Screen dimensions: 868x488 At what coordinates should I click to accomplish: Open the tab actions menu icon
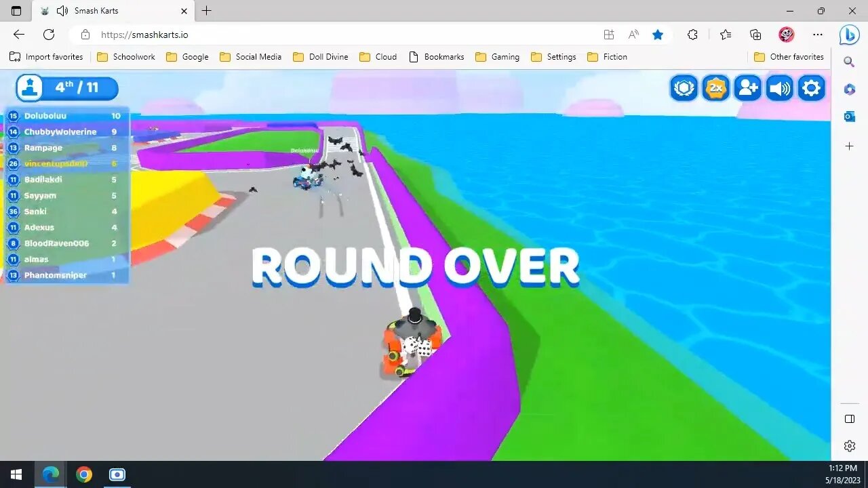pos(16,11)
